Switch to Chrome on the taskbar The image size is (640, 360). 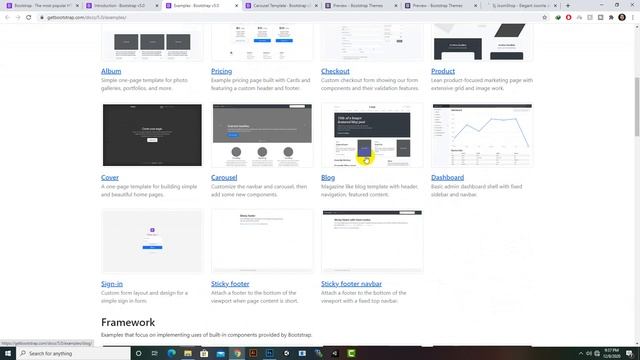[237, 353]
